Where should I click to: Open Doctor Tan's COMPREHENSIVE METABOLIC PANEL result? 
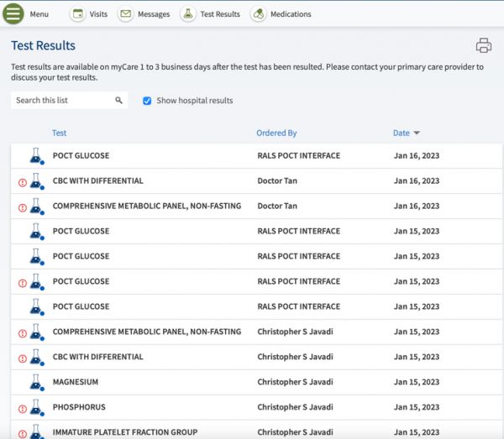coord(147,206)
